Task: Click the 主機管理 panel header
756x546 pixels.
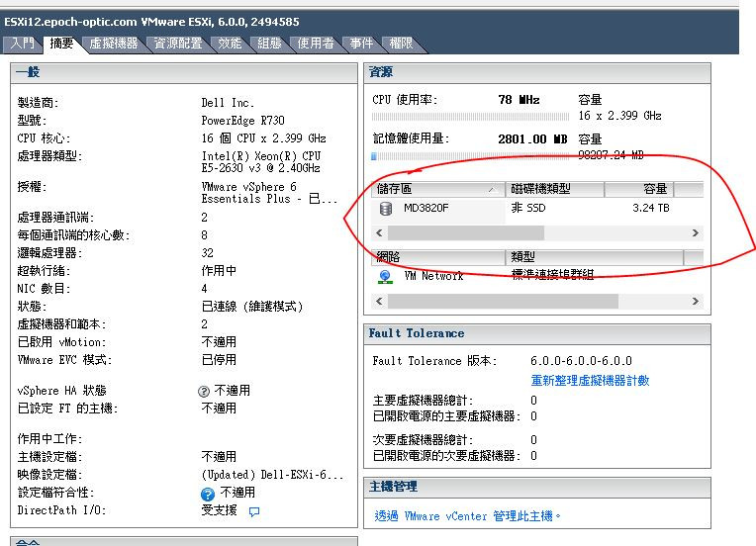Action: click(537, 488)
